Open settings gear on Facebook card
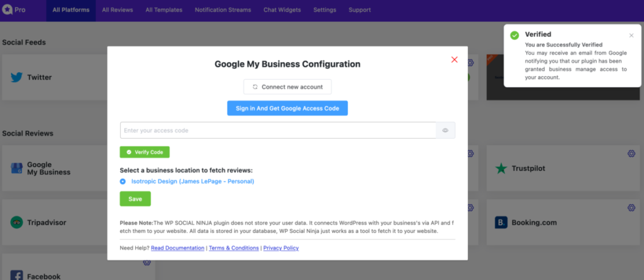Viewport: 644px width, 280px height. coord(147,262)
